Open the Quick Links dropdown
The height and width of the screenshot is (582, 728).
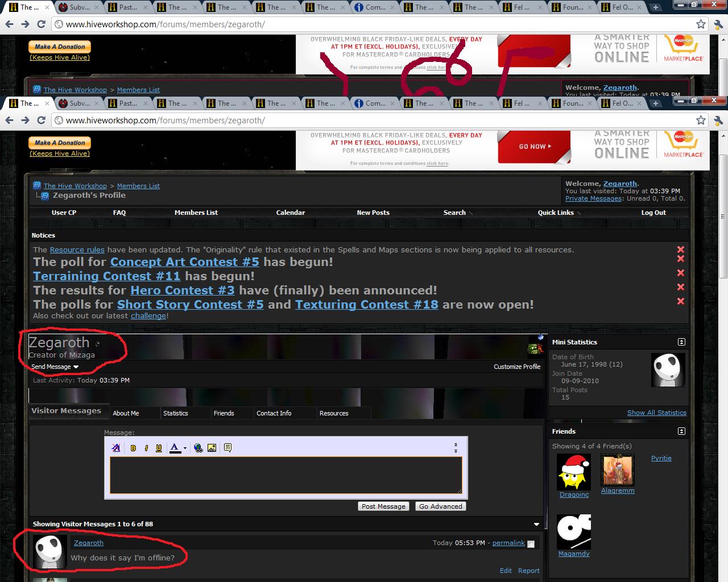(560, 213)
